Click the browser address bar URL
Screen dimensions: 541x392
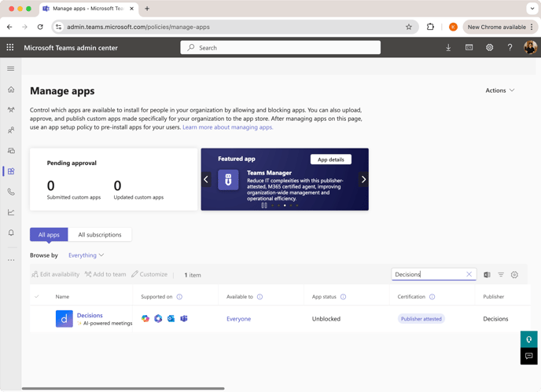[x=138, y=27]
